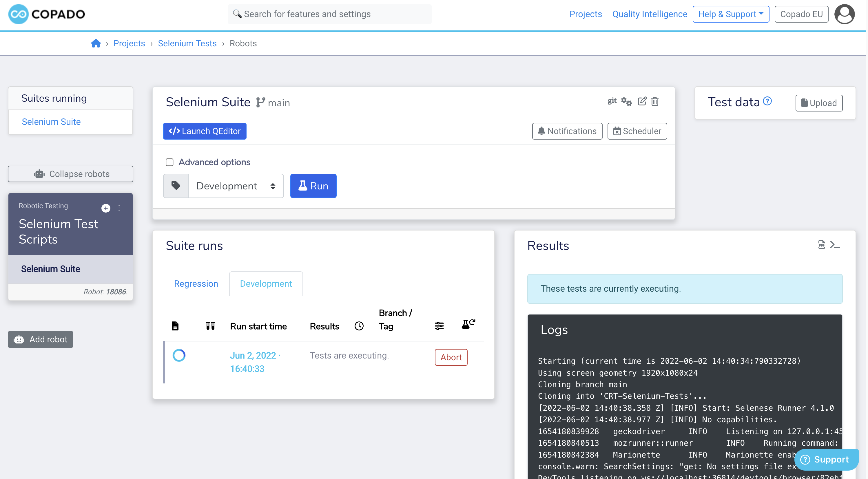The image size is (868, 479).
Task: Go to Projects breadcrumb link
Action: click(129, 43)
